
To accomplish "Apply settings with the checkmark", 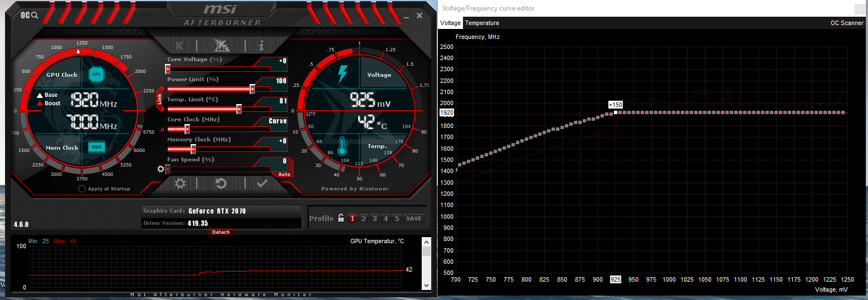I will pyautogui.click(x=262, y=183).
